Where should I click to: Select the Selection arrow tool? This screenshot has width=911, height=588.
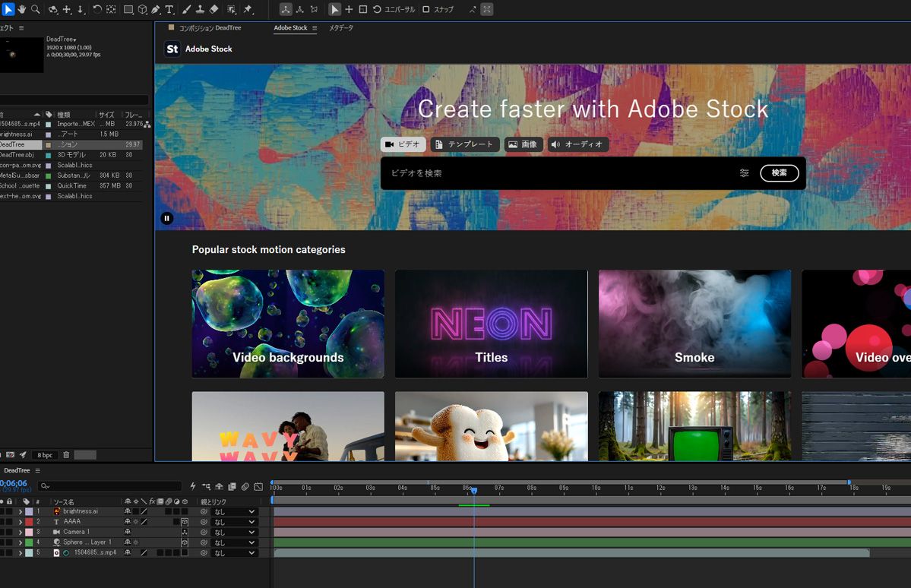point(8,9)
